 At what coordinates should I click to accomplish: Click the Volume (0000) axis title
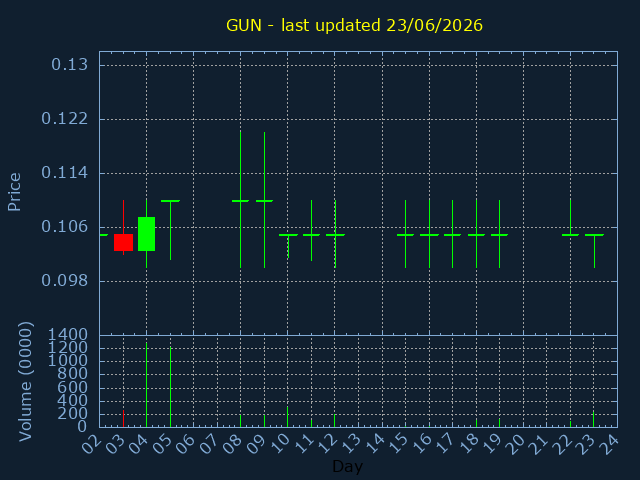click(25, 382)
